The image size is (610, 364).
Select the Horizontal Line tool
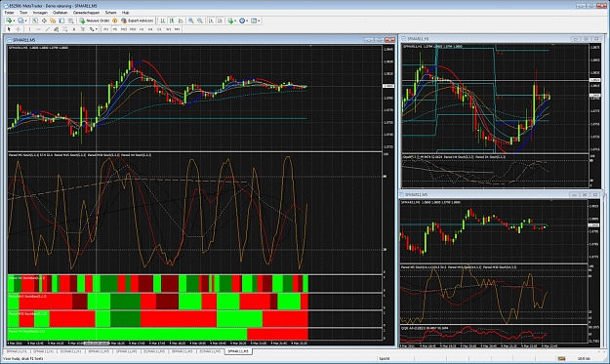(38, 29)
